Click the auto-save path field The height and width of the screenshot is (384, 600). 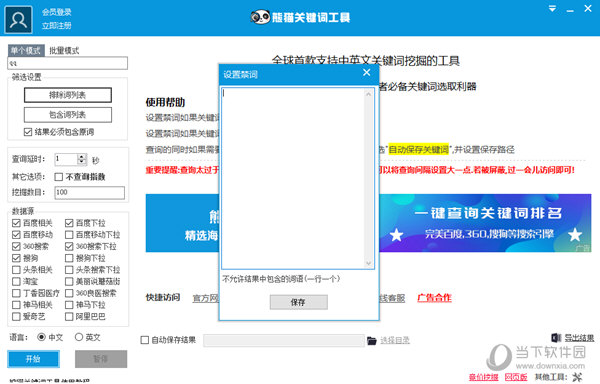(284, 340)
